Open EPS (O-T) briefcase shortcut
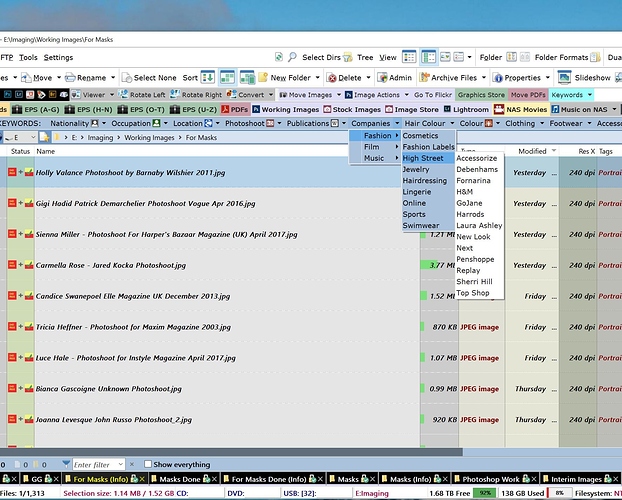Viewport: 622px width, 500px height. coord(141,109)
